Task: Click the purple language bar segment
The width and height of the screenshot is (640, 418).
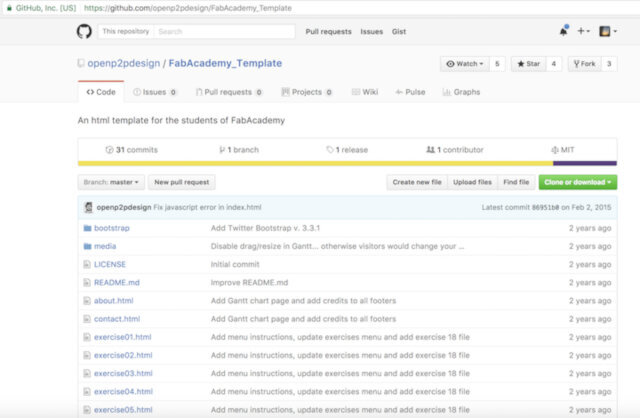Action: click(x=585, y=163)
